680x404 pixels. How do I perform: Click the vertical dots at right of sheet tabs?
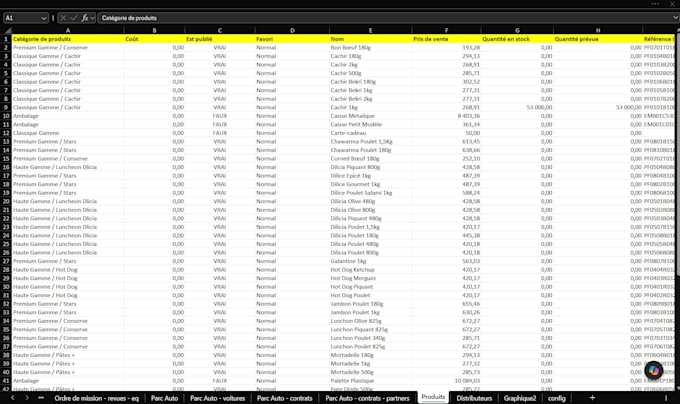point(666,397)
